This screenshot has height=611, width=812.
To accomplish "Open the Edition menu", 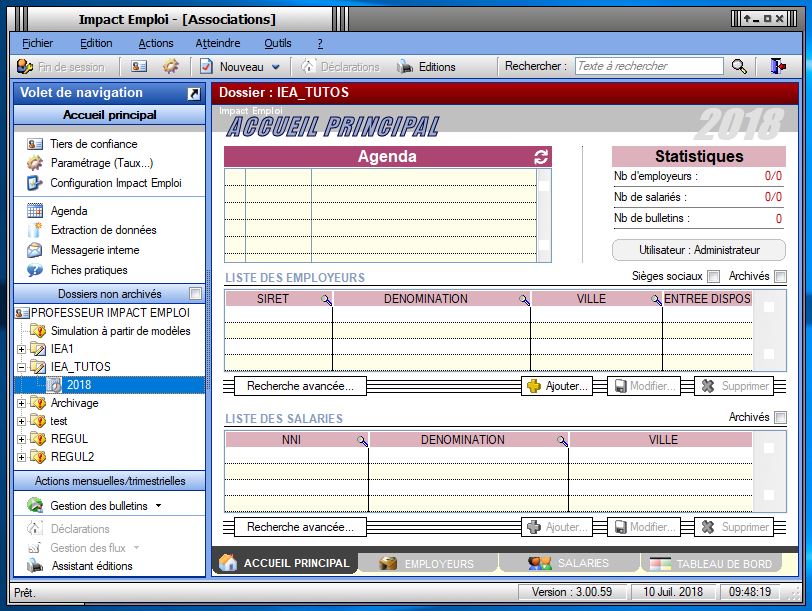I will [96, 43].
